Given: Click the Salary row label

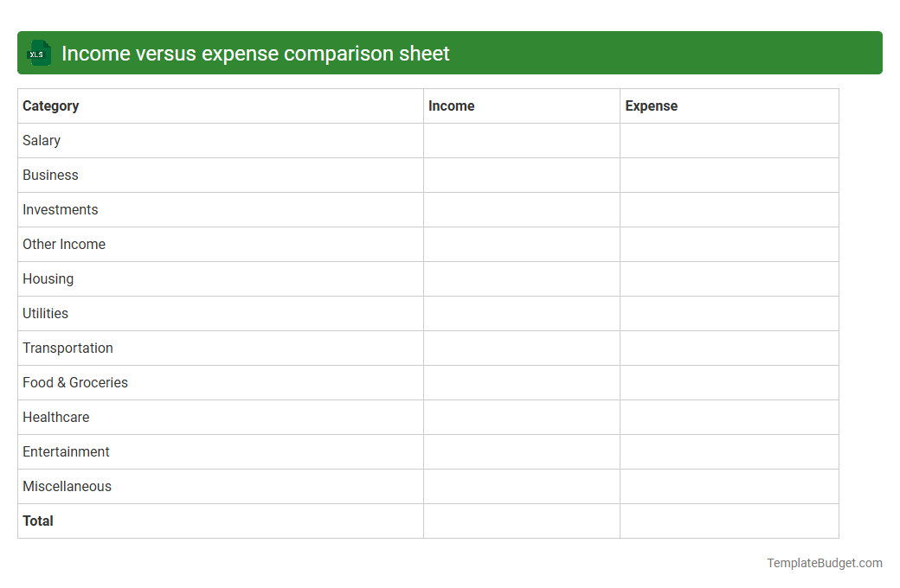Looking at the screenshot, I should click(41, 140).
